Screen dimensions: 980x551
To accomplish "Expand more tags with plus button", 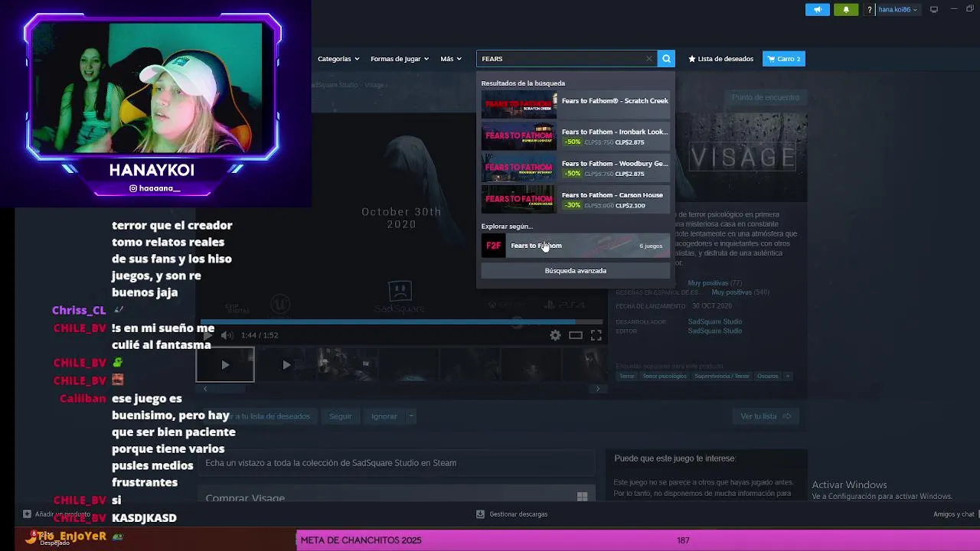I will point(787,377).
